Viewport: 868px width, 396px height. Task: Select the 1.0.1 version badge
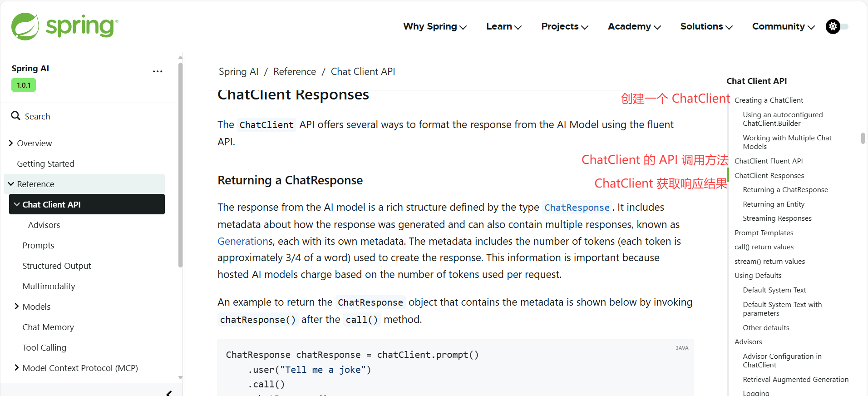24,85
